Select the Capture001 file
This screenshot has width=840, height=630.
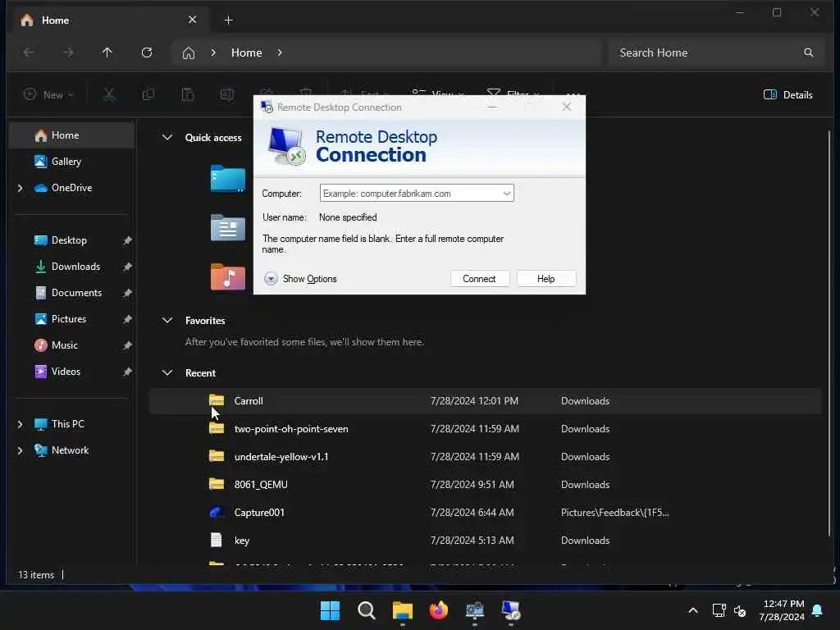point(485,513)
